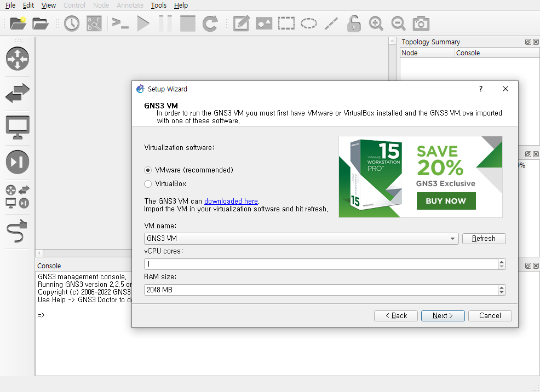Zoom out magnifier icon
Screen dimensions: 540x392
[398, 24]
